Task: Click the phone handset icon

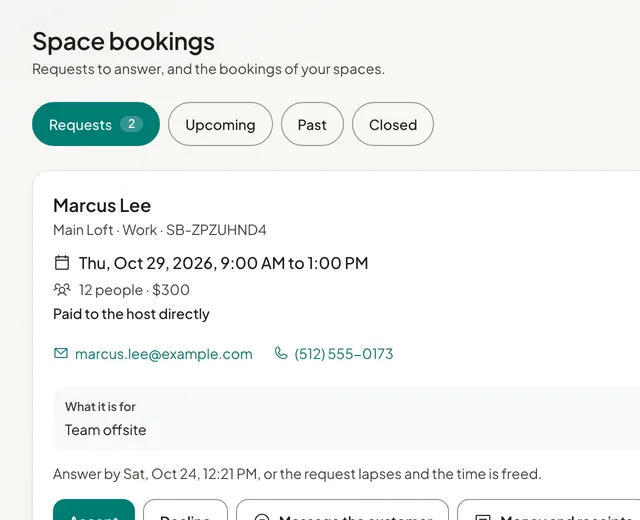Action: click(281, 353)
